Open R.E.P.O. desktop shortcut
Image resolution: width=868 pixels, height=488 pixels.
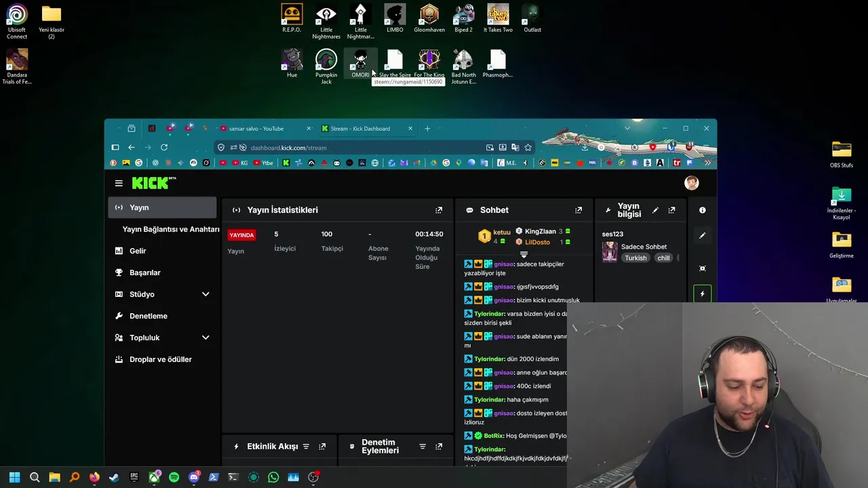click(x=292, y=18)
